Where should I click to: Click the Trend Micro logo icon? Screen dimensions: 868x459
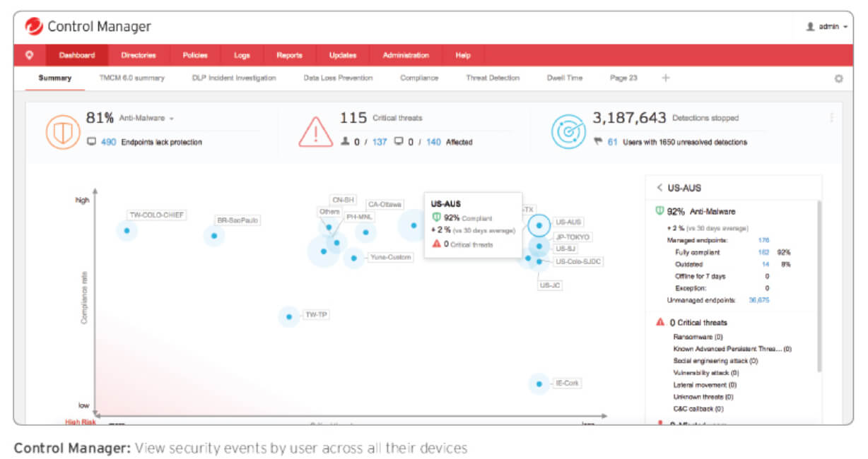[x=34, y=27]
